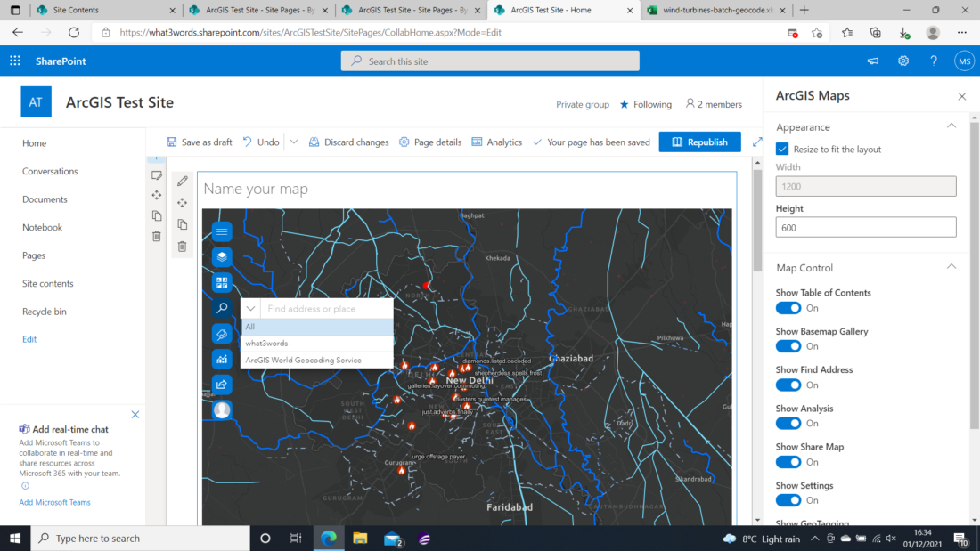This screenshot has height=551, width=980.
Task: Dismiss the Add real-time chat card
Action: pyautogui.click(x=135, y=415)
